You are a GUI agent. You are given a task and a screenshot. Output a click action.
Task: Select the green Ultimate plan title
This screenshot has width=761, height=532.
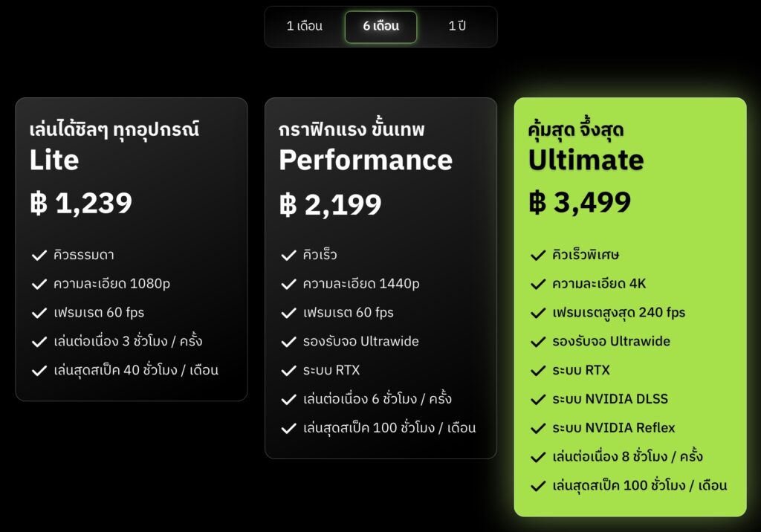[x=586, y=160]
